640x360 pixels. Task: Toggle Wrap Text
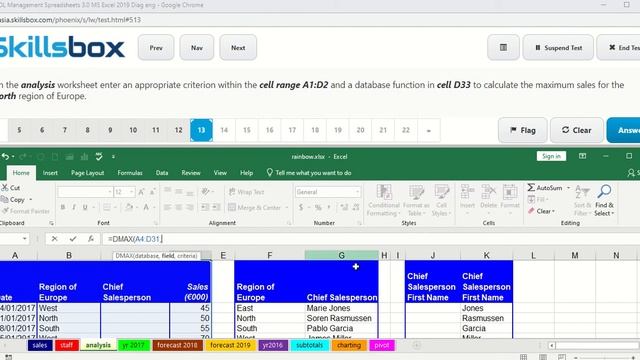point(247,192)
